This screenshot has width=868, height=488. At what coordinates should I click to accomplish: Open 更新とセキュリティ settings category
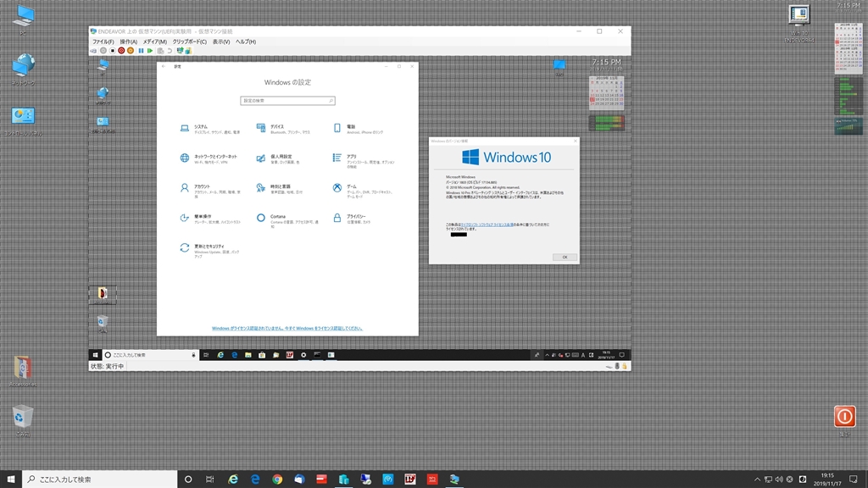210,250
